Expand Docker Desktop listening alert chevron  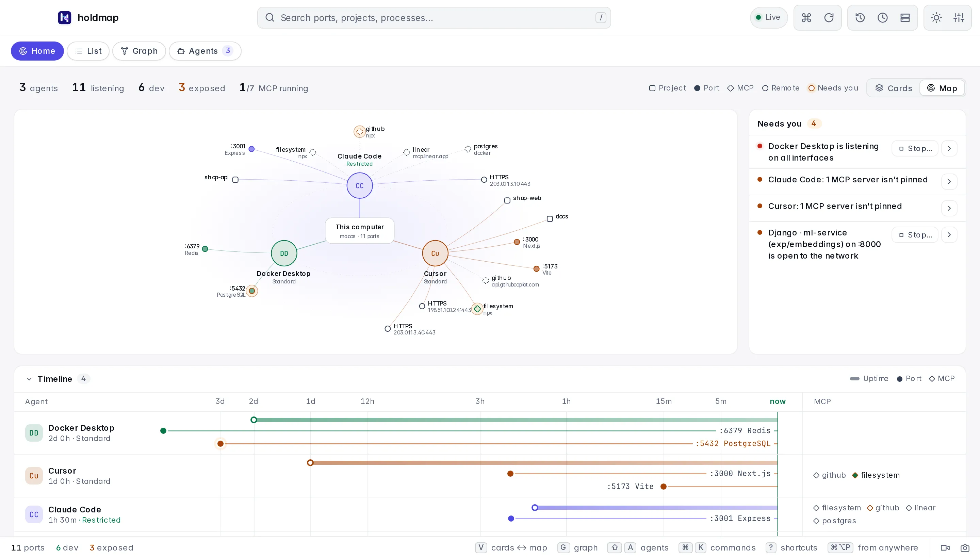point(949,148)
